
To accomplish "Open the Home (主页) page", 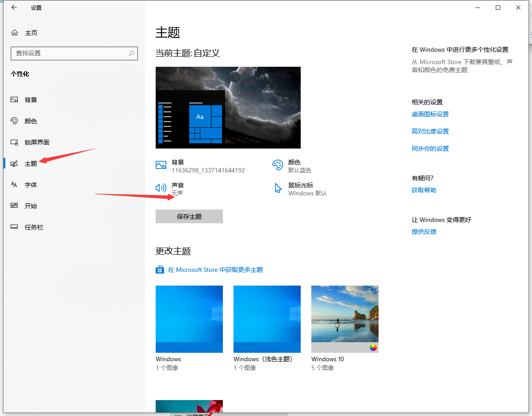I will 25,33.
